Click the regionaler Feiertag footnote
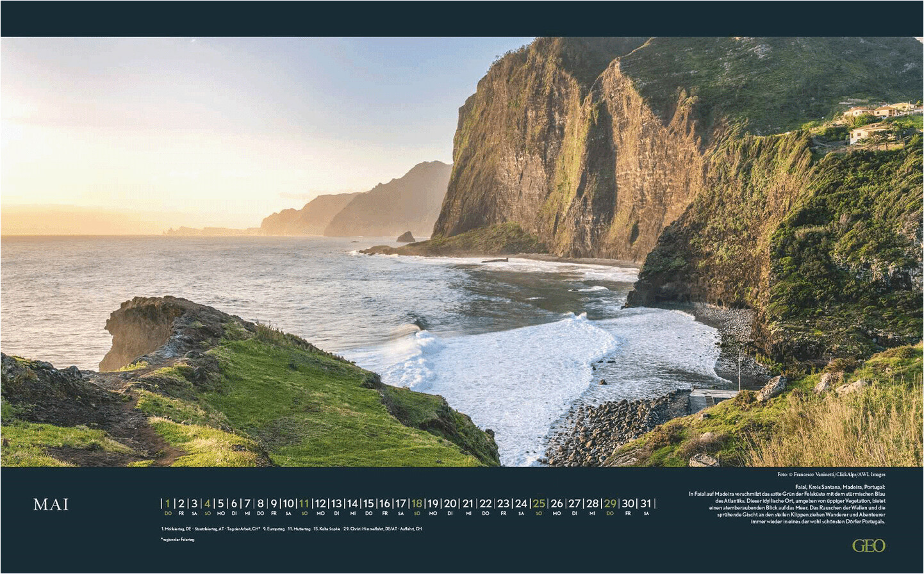 point(177,539)
